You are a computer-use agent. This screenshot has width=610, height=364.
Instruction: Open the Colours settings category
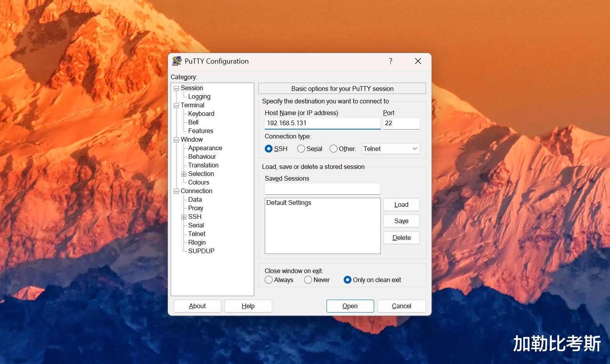(199, 183)
